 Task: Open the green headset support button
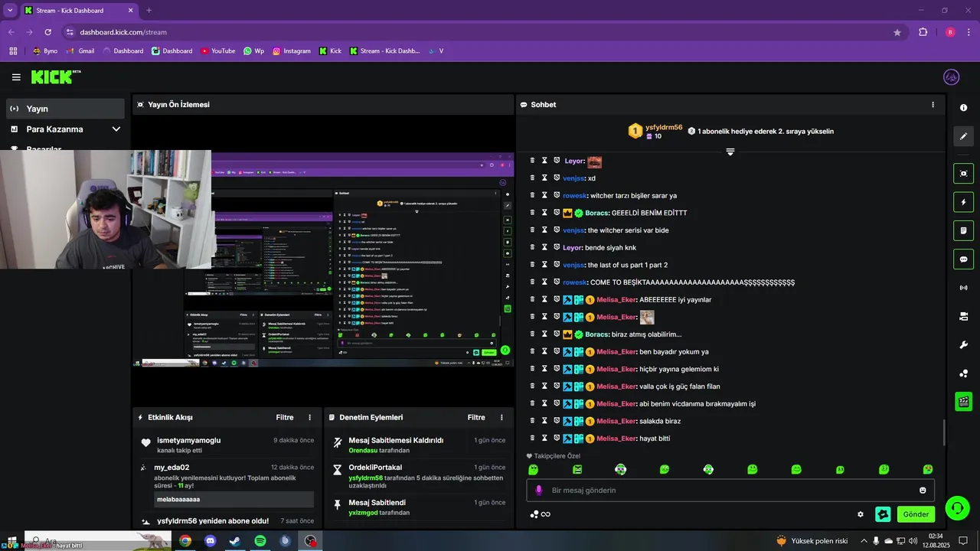pyautogui.click(x=956, y=507)
